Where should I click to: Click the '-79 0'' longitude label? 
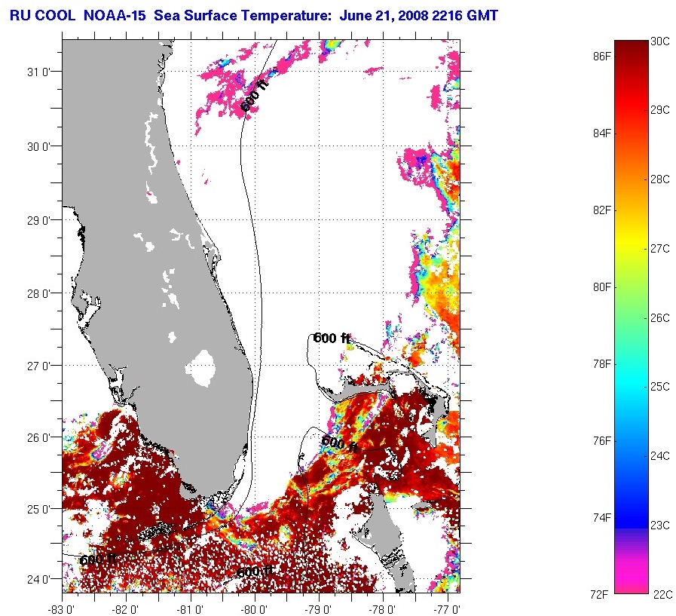[x=318, y=609]
